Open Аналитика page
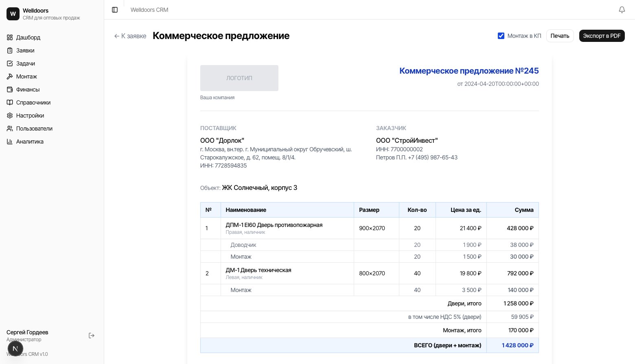The width and height of the screenshot is (635, 364). pos(52,142)
